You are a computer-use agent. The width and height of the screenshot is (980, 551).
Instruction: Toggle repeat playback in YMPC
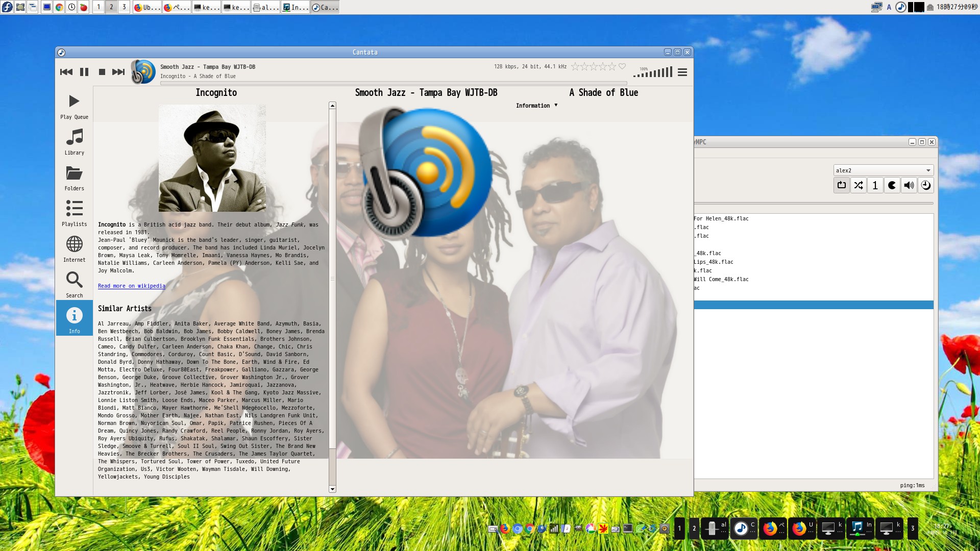click(x=841, y=185)
